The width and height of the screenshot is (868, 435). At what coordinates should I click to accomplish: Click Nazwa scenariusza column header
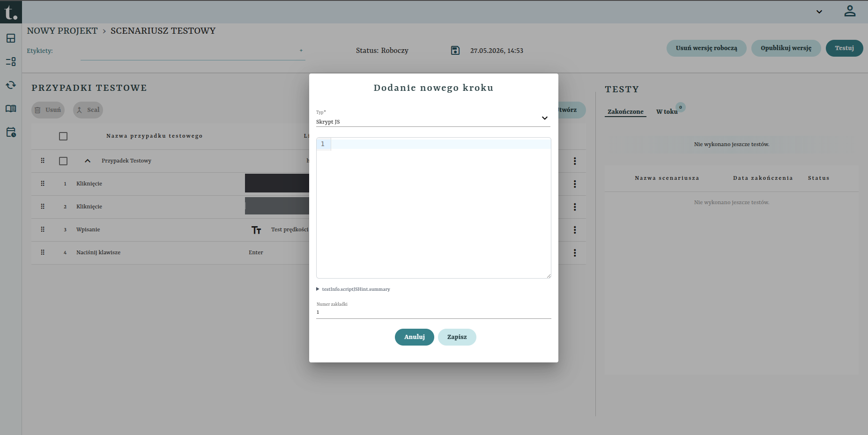click(x=667, y=178)
